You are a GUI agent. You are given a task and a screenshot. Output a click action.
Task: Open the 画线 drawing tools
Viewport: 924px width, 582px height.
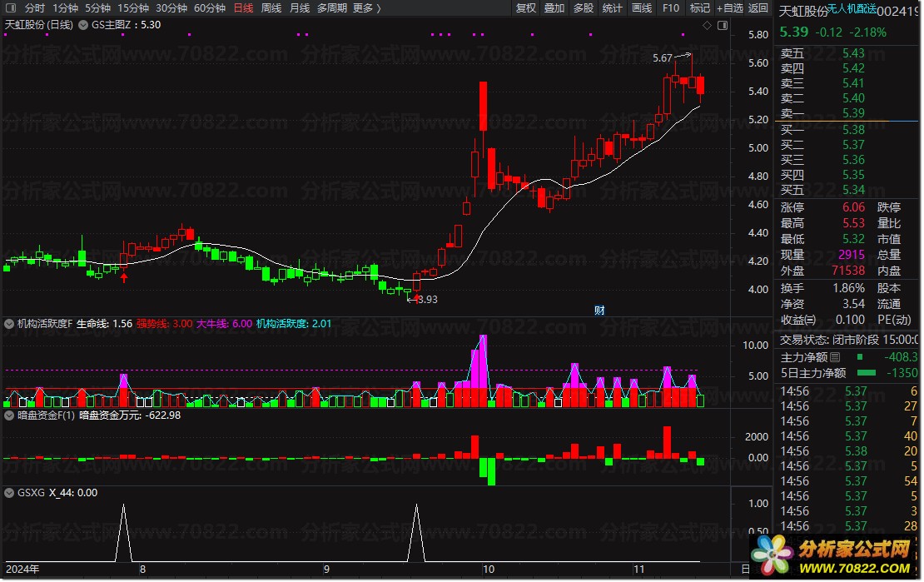[642, 8]
